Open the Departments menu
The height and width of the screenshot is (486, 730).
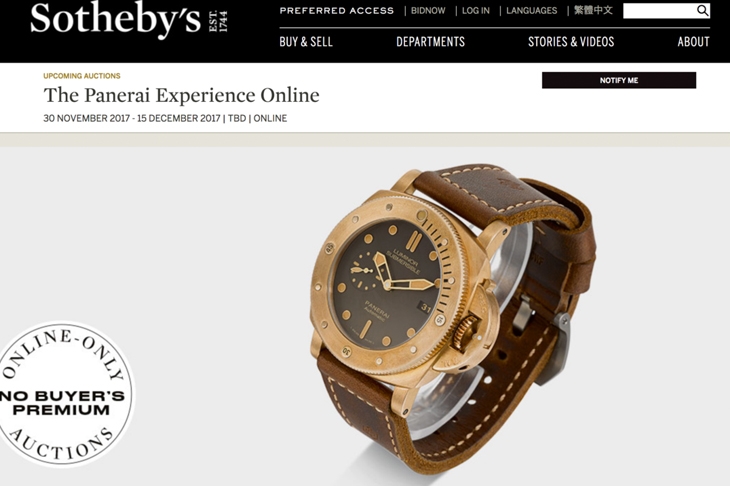pyautogui.click(x=431, y=42)
